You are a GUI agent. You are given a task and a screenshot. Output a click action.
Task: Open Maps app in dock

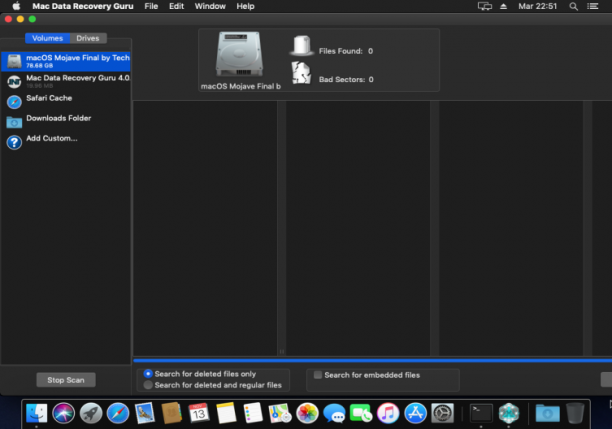point(280,413)
